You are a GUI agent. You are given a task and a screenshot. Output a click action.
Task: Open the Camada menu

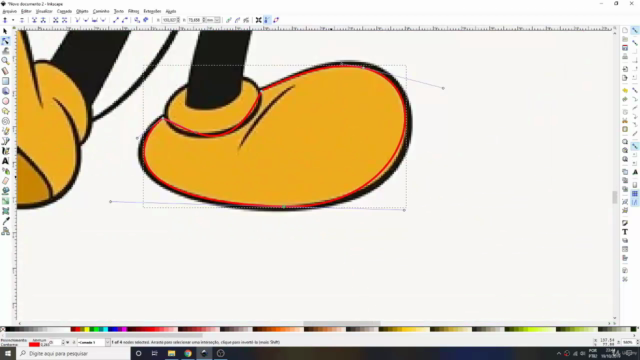click(64, 11)
